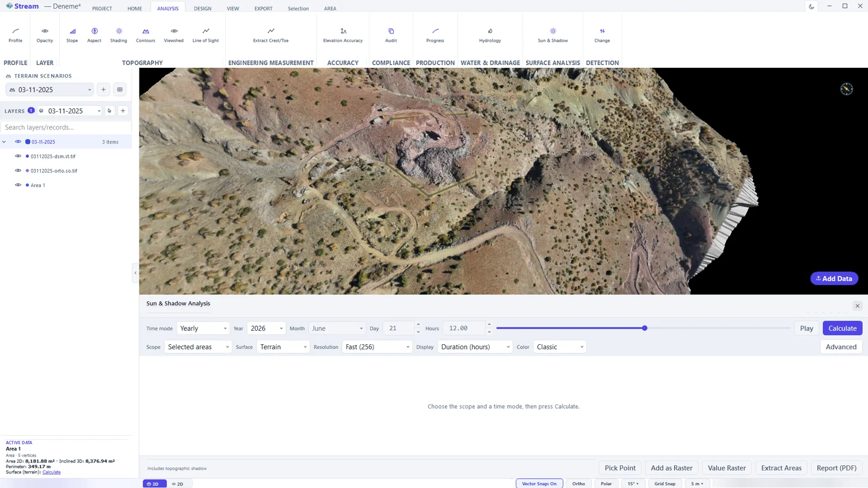This screenshot has width=868, height=488.
Task: Switch to the VIEW tab
Action: click(x=233, y=9)
